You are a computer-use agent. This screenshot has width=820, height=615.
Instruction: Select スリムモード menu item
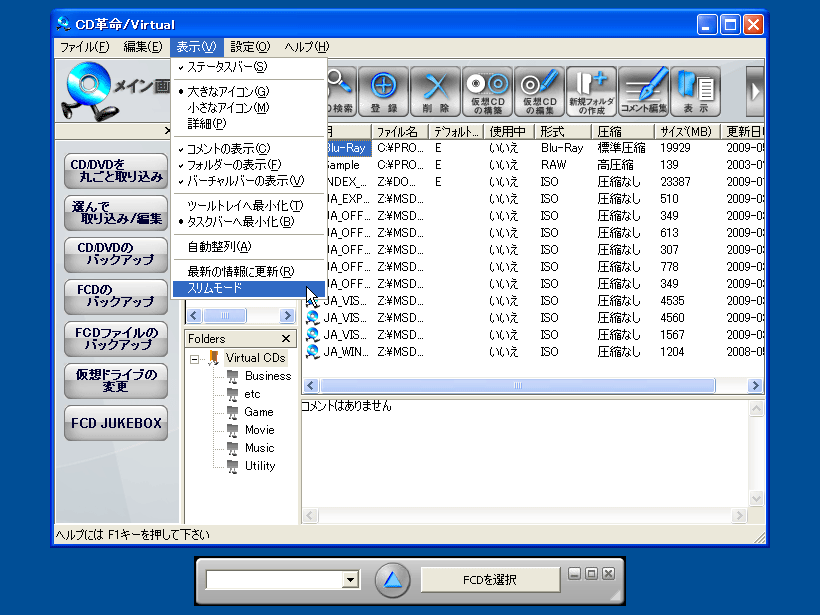pyautogui.click(x=249, y=288)
